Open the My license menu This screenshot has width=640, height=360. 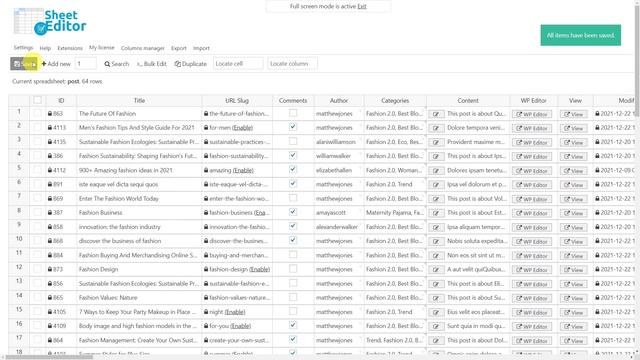(x=102, y=48)
